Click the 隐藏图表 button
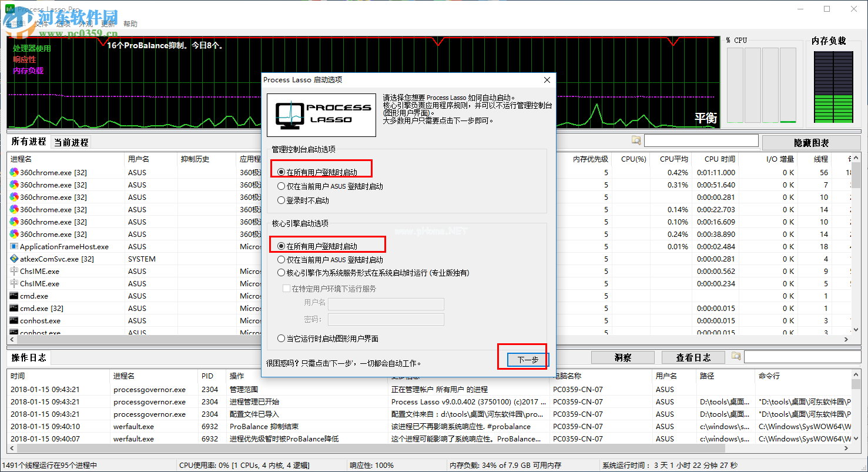The image size is (868, 472). tap(812, 143)
